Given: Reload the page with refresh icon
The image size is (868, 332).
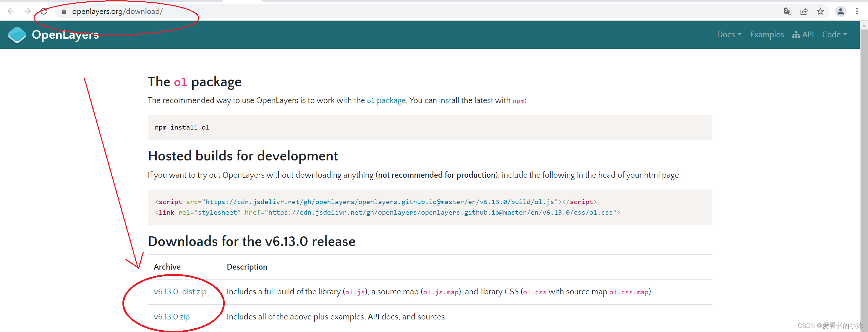Looking at the screenshot, I should click(44, 11).
